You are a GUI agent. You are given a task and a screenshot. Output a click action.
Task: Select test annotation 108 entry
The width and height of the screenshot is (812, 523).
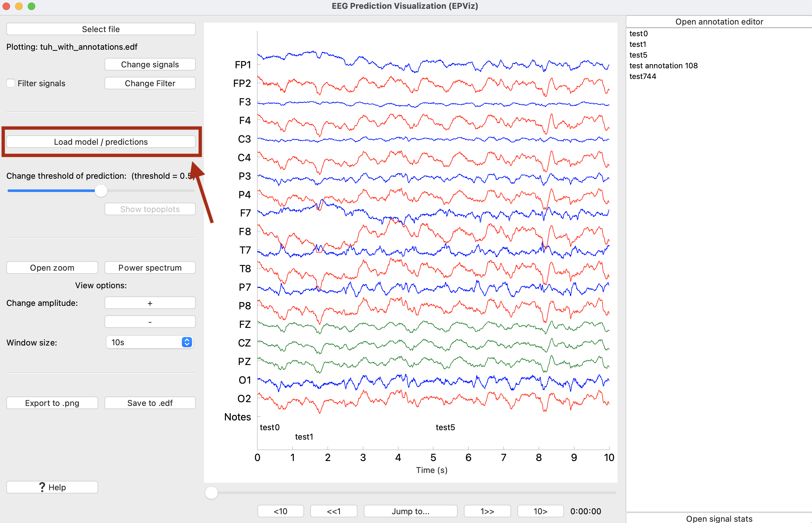coord(663,65)
